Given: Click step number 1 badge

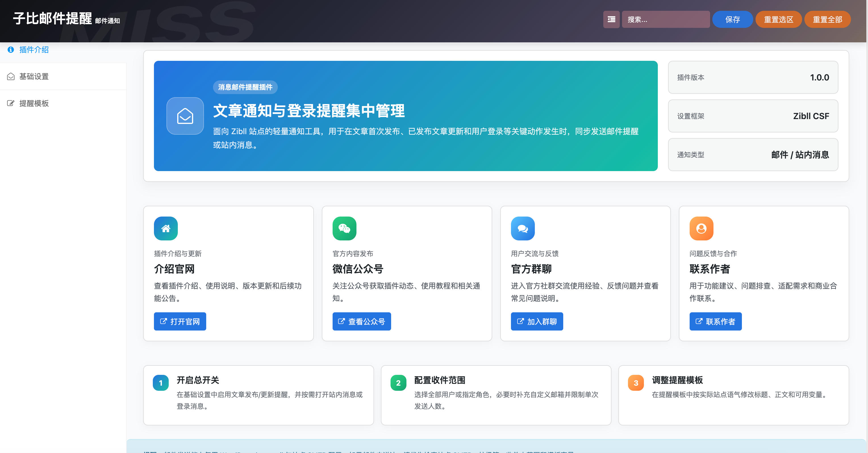Looking at the screenshot, I should pos(161,383).
